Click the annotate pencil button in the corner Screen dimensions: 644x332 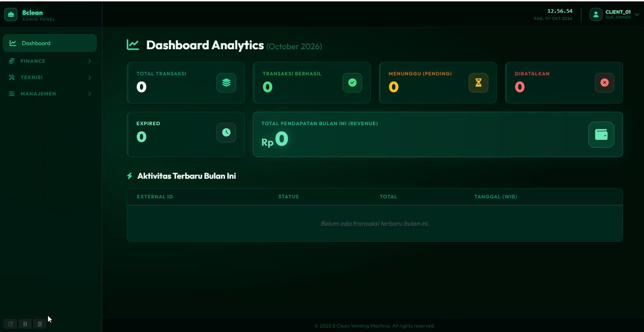point(11,324)
